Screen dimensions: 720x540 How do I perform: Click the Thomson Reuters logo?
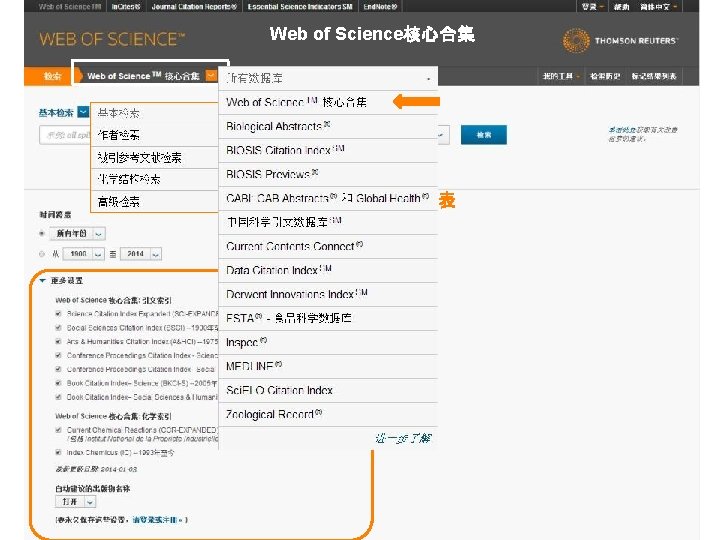pos(620,40)
